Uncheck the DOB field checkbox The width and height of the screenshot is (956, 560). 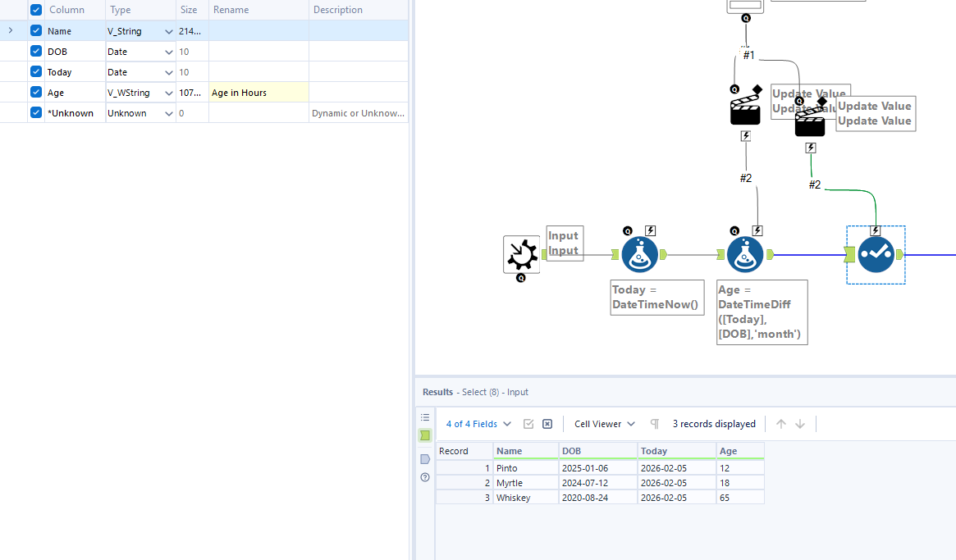tap(36, 52)
